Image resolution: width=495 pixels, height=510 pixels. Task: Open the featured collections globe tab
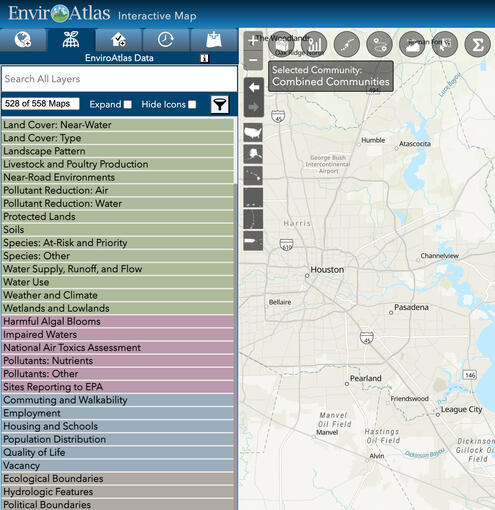pos(23,40)
